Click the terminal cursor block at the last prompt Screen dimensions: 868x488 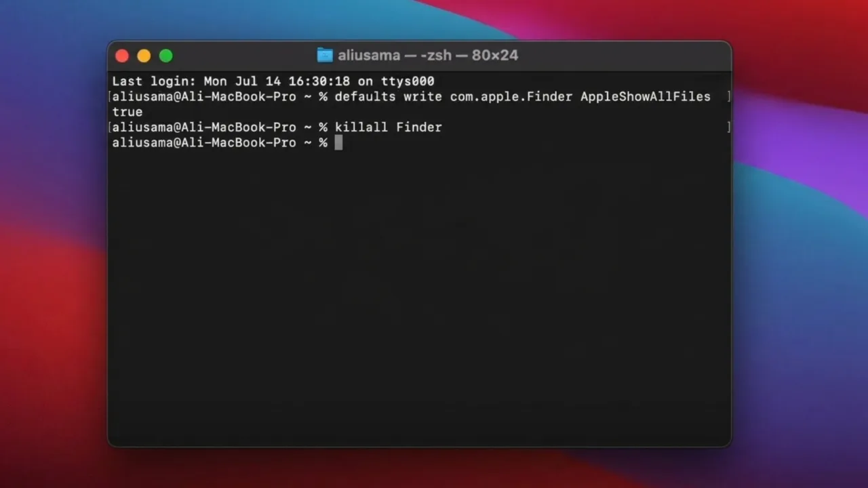click(x=338, y=142)
